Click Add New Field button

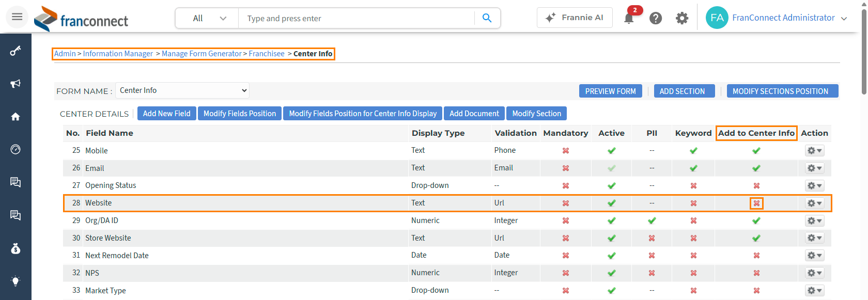tap(166, 114)
